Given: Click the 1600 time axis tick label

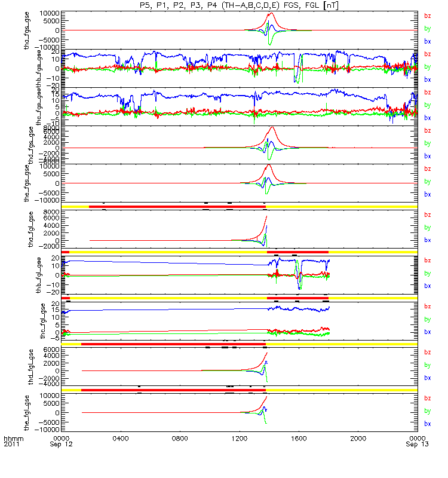Looking at the screenshot, I should click(299, 439).
